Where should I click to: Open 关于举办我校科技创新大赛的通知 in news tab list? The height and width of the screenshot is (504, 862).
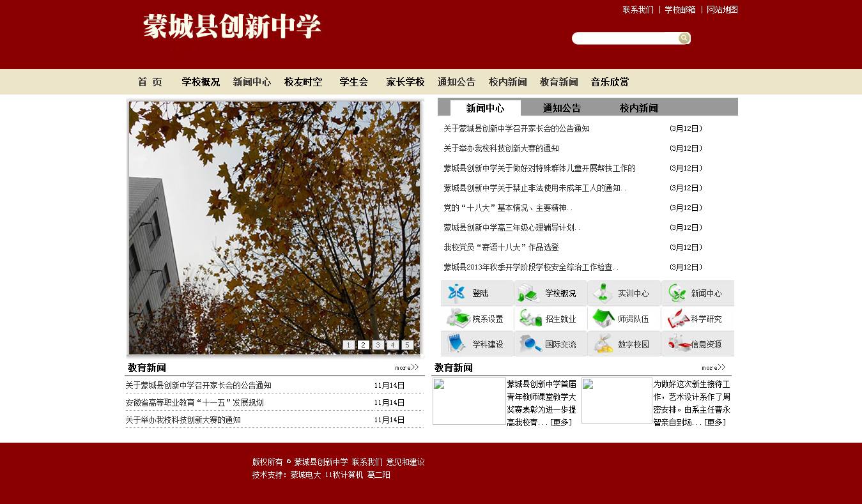pyautogui.click(x=502, y=148)
